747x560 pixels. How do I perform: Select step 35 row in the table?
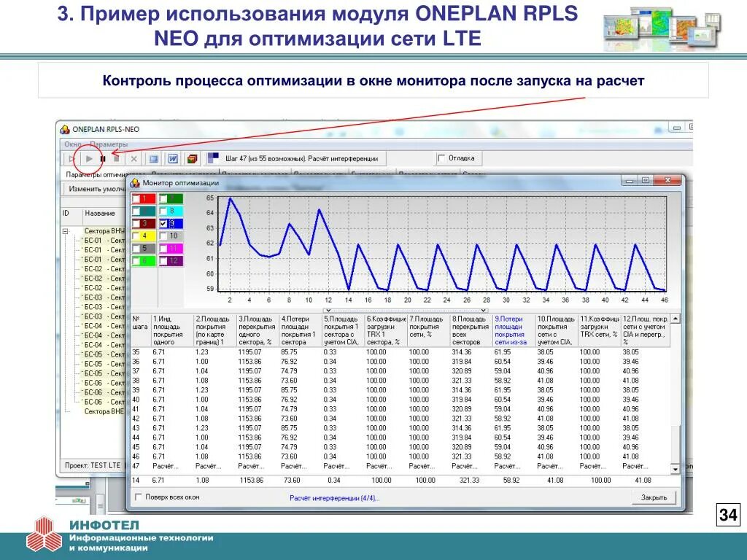(400, 352)
